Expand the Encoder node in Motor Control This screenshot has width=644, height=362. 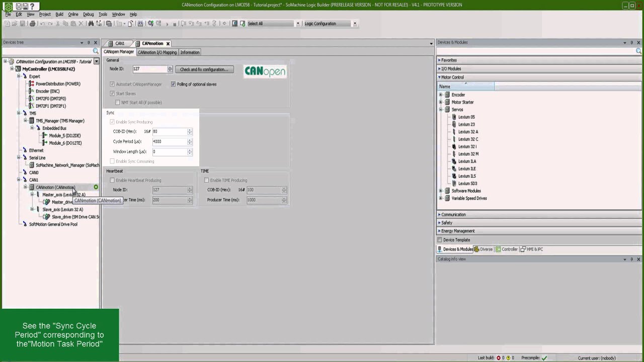(441, 95)
